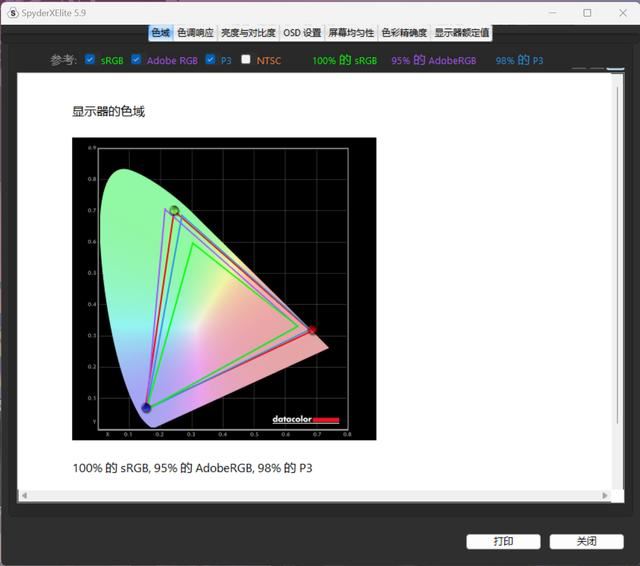640x566 pixels.
Task: Click the red primary marker on gamut chart
Action: pos(312,329)
